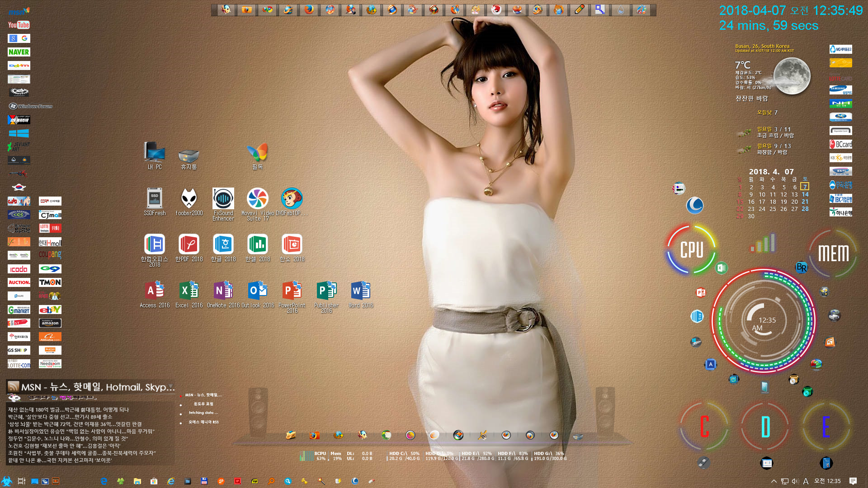Open the 하나은행 bank shortcut
The height and width of the screenshot is (488, 868).
point(841,212)
